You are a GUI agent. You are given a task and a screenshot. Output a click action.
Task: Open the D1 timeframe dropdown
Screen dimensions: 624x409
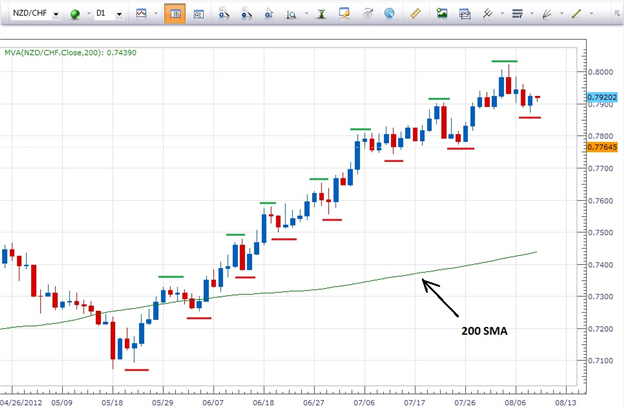(x=117, y=16)
